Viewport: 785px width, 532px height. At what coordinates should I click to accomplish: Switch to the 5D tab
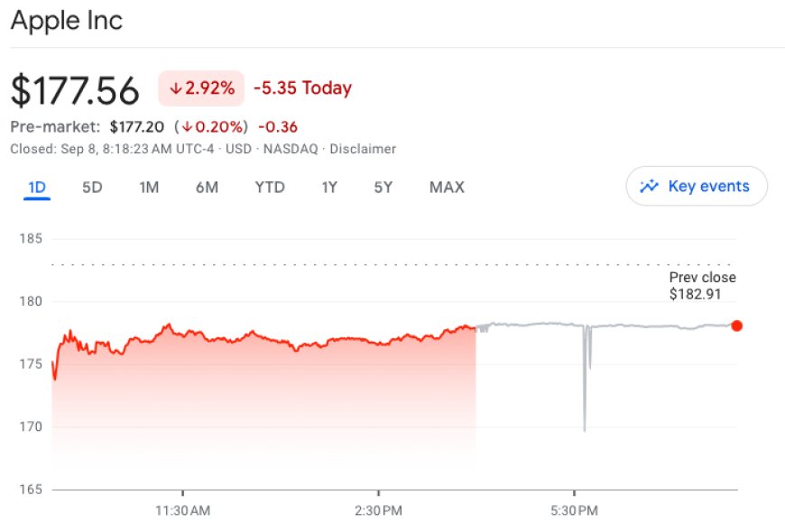(90, 187)
